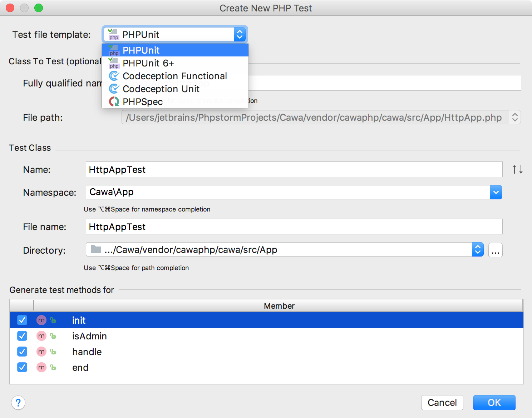Select the isAdmin member row
This screenshot has height=418, width=532.
(267, 336)
